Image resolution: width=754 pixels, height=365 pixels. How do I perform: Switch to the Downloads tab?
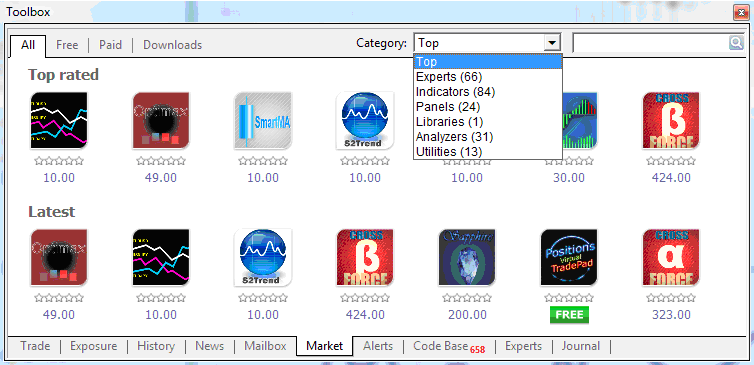[x=173, y=45]
